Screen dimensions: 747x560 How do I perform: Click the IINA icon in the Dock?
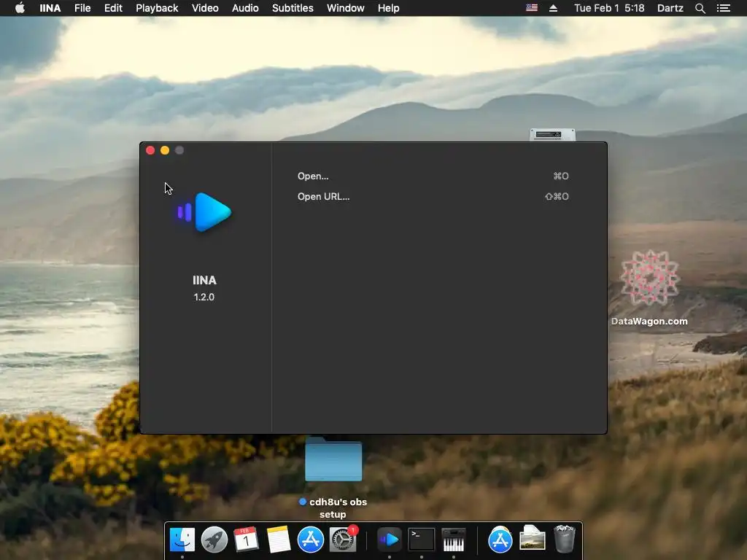pos(390,540)
